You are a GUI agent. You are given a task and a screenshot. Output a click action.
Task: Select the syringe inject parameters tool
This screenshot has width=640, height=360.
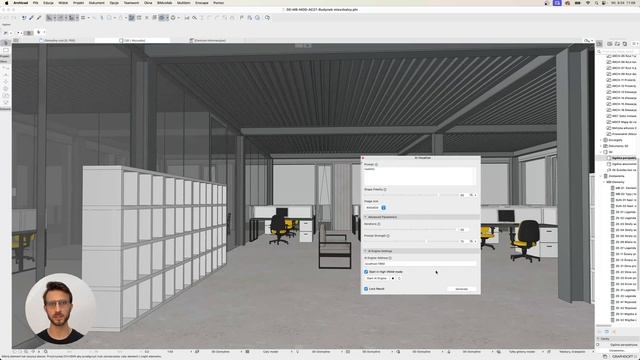point(39,18)
